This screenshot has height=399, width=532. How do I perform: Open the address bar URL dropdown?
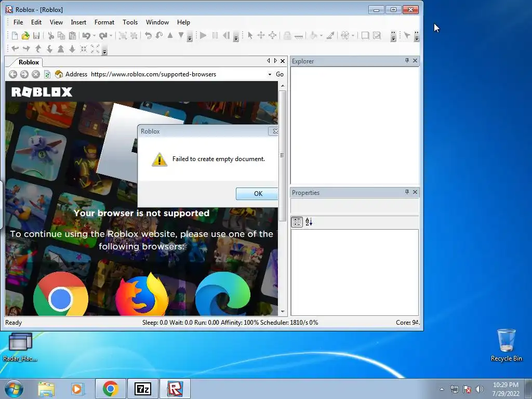(270, 74)
